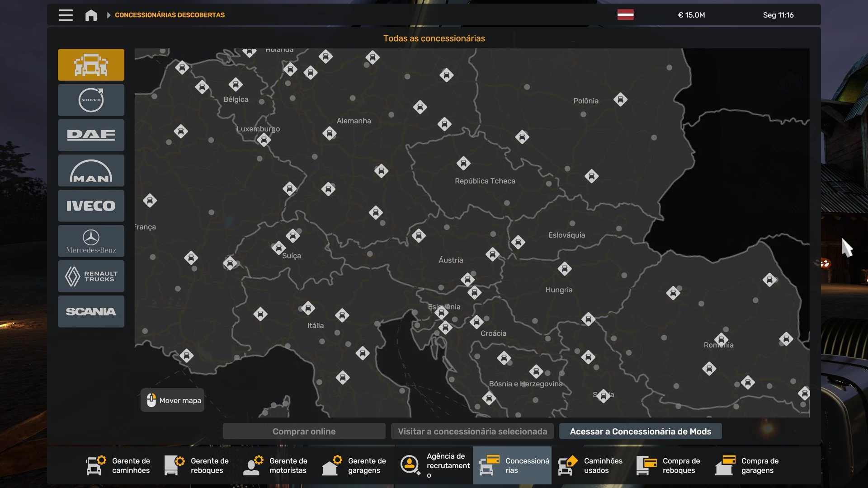Select dealer marker above República Tcheca
868x488 pixels.
point(463,163)
